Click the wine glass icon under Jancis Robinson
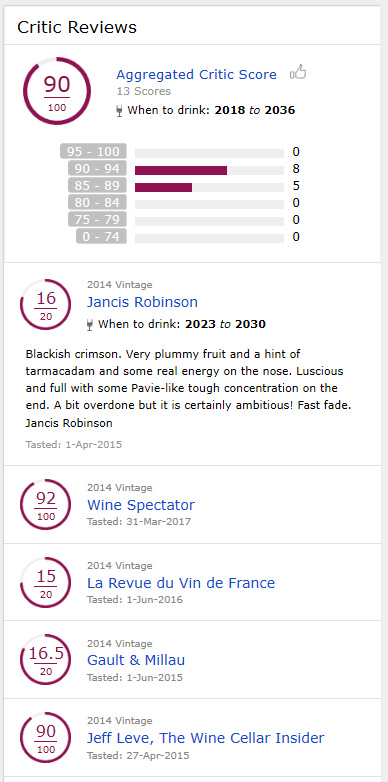 (90, 325)
